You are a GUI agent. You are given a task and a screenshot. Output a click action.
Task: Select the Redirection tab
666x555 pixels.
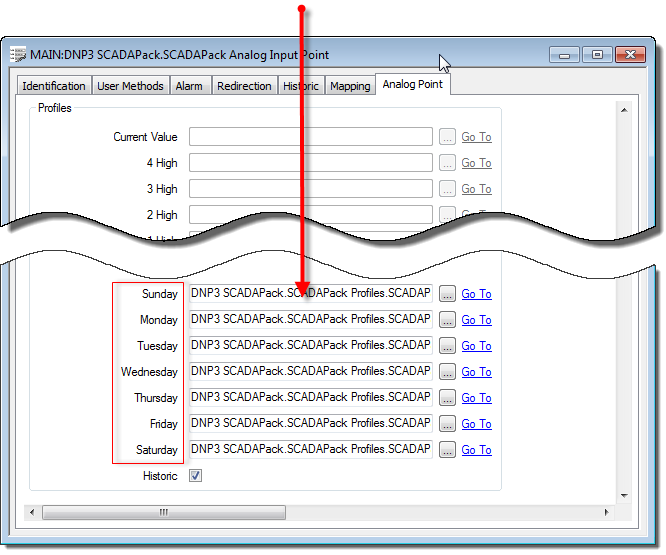tap(244, 86)
